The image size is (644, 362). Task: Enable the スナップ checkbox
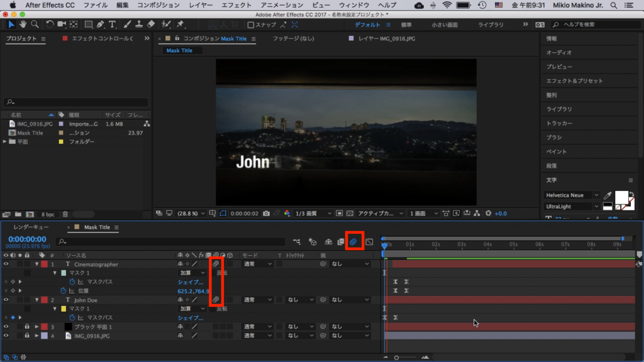coord(251,25)
